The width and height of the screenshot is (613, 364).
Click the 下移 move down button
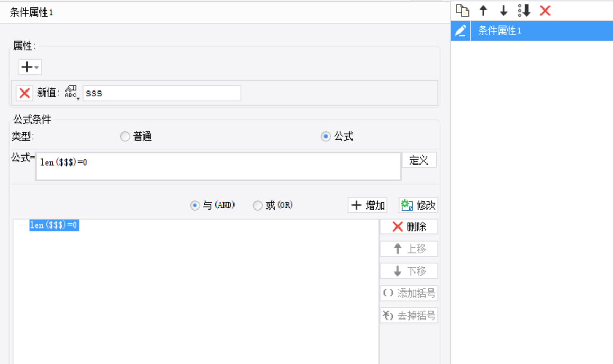[409, 271]
